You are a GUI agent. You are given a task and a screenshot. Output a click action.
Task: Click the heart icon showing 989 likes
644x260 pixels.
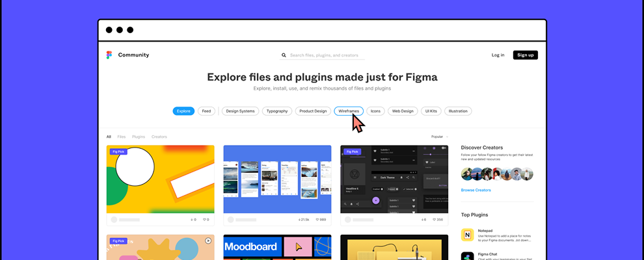(x=317, y=220)
